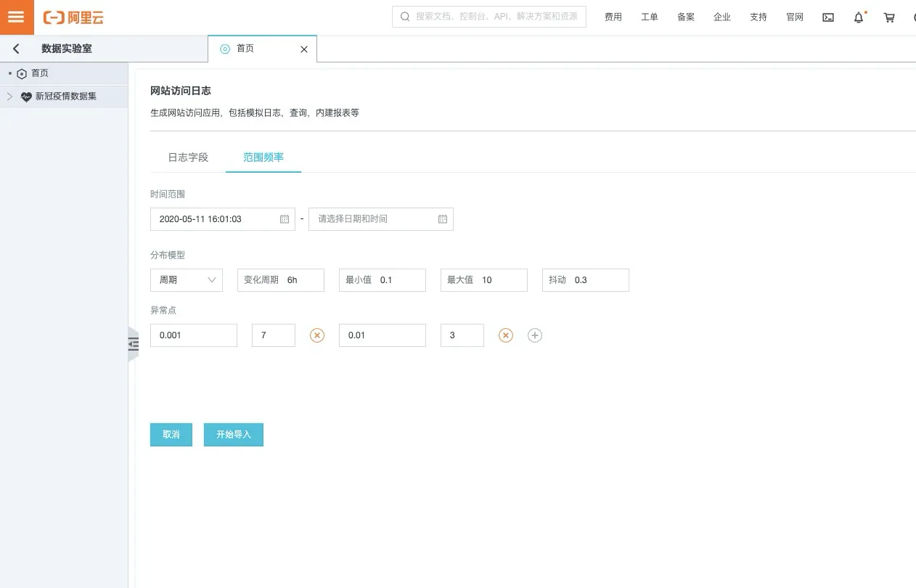
Task: Edit the anomaly value 0.01 field
Action: [x=383, y=335]
